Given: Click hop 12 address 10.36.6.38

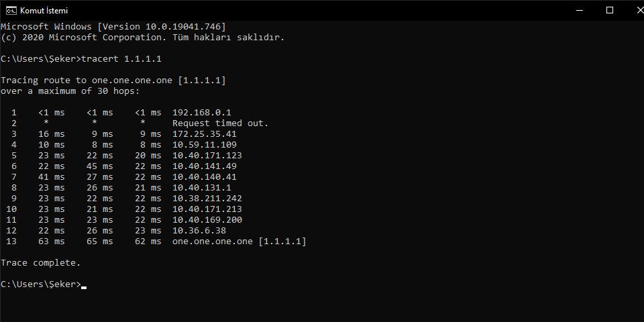Looking at the screenshot, I should [x=199, y=230].
